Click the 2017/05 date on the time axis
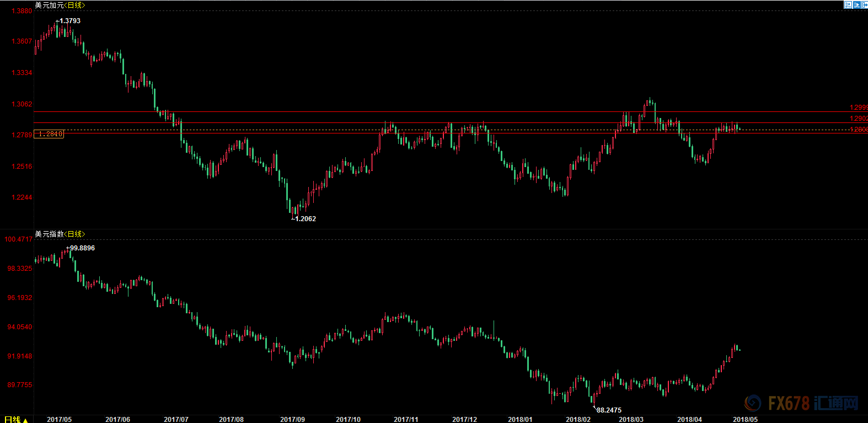868x423 pixels. (x=60, y=420)
